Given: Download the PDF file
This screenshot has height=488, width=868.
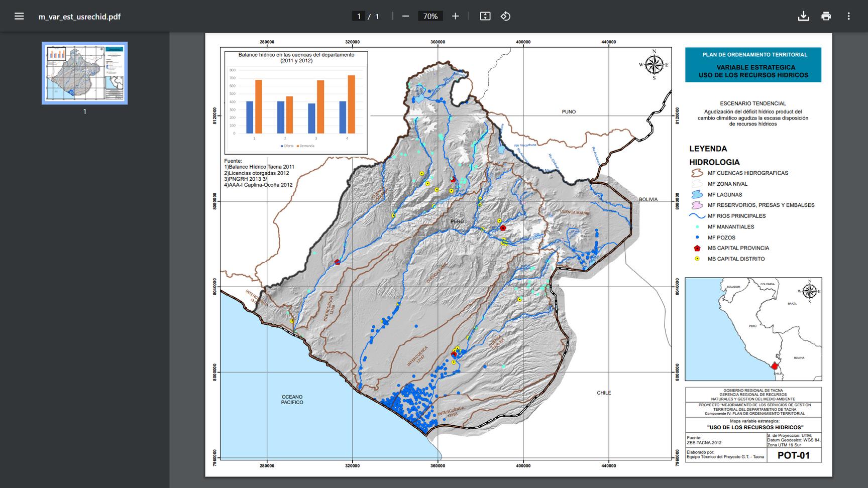Looking at the screenshot, I should click(803, 16).
